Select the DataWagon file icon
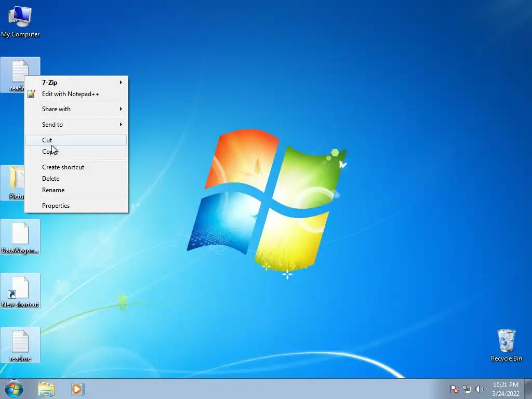Image resolution: width=532 pixels, height=399 pixels. coord(20,237)
